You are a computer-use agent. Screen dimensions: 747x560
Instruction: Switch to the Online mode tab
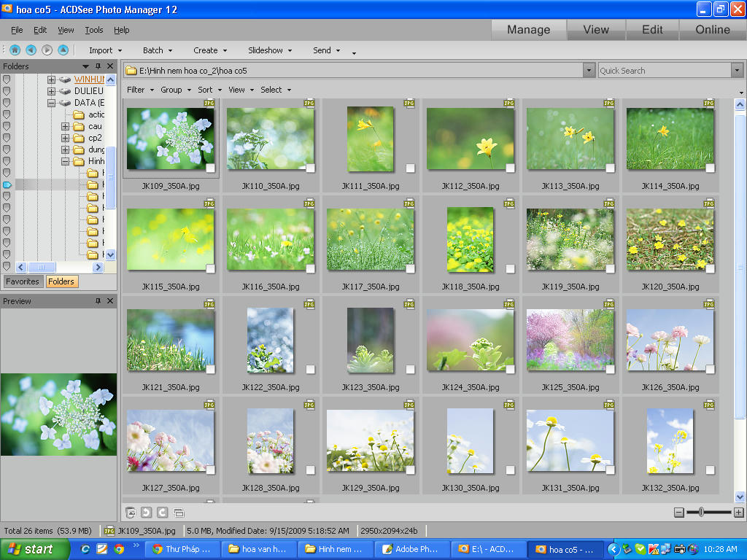pyautogui.click(x=712, y=29)
